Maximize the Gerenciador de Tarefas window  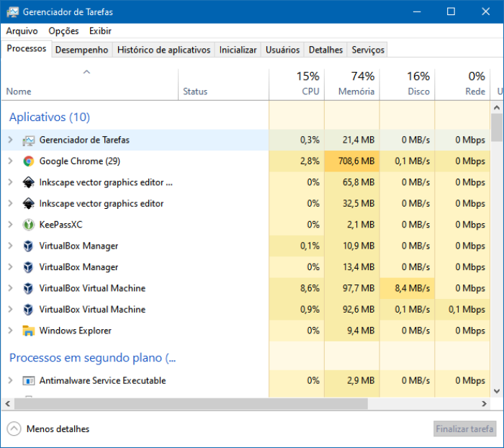tap(451, 12)
